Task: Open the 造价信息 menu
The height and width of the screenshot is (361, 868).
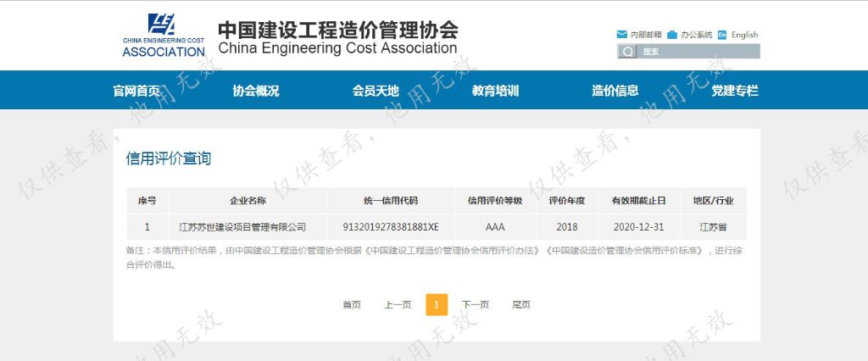Action: pyautogui.click(x=615, y=90)
